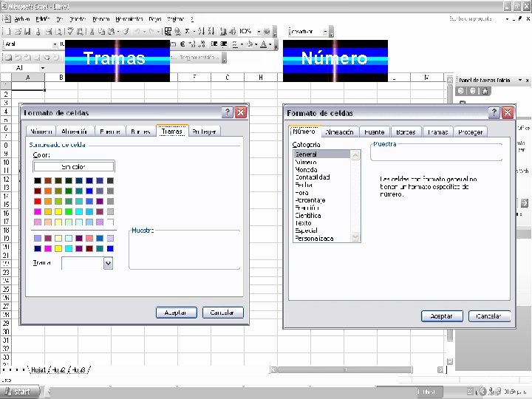Click the Categoría list scroll down arrow
Viewport: 532px width, 399px height.
tap(355, 236)
